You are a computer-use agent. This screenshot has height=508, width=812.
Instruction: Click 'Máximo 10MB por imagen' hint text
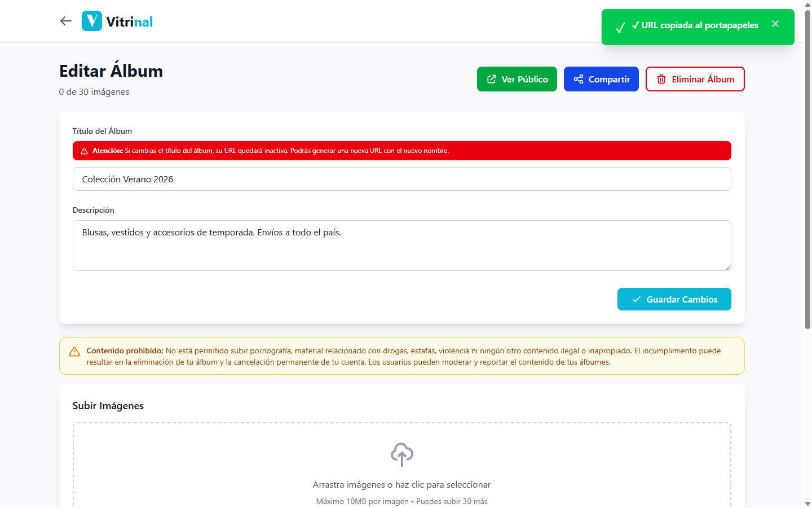(x=362, y=501)
